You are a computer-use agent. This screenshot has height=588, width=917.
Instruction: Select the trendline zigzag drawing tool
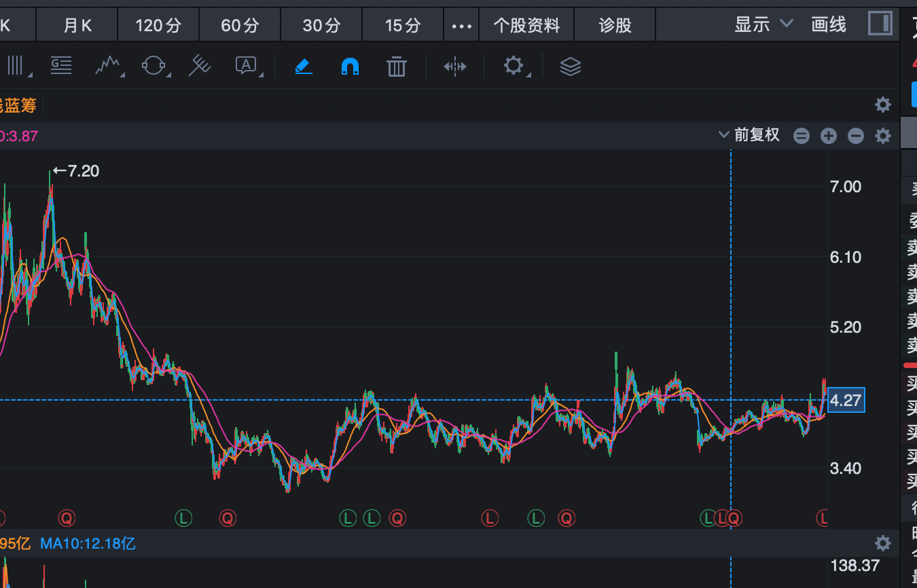[107, 66]
